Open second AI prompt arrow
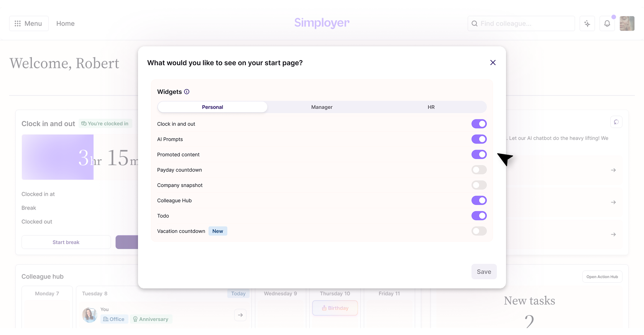Screen dimensions: 644x335 tap(613, 202)
